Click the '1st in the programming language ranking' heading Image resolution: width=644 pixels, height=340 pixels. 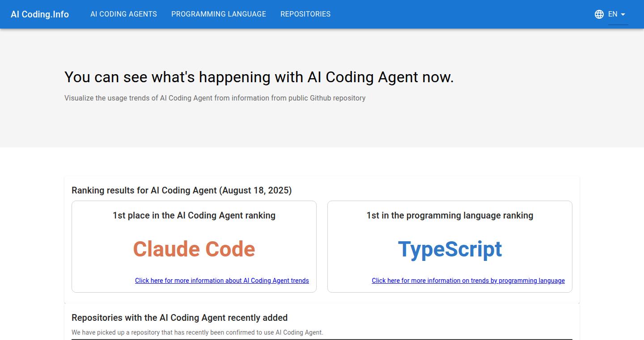tap(450, 215)
